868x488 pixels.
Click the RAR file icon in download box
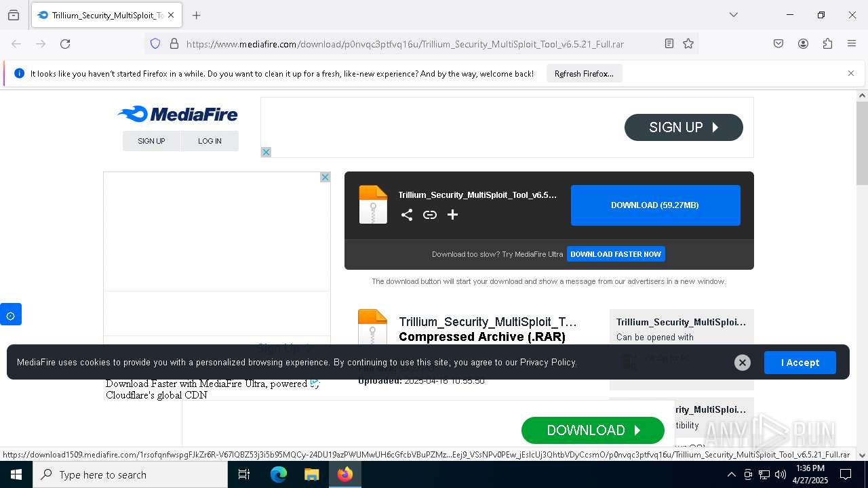(373, 205)
